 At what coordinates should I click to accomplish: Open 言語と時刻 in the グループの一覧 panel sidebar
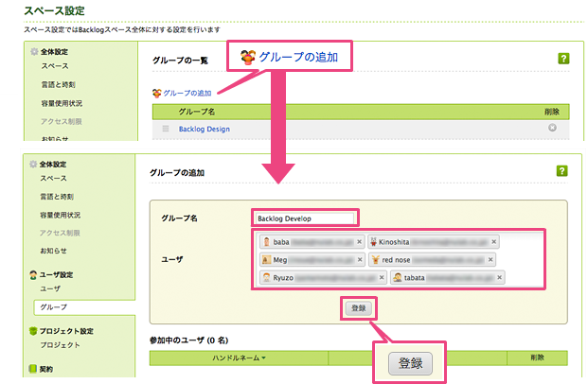click(58, 85)
